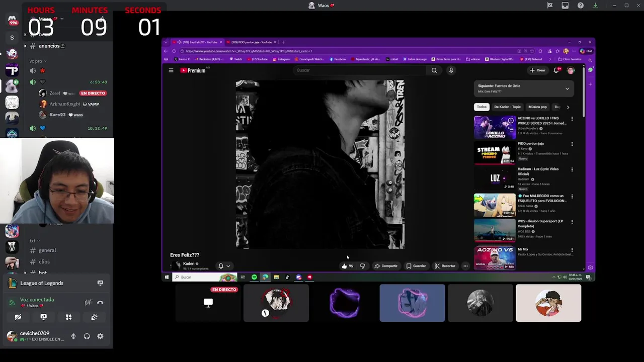Click Discord download update arrow icon

[595, 6]
